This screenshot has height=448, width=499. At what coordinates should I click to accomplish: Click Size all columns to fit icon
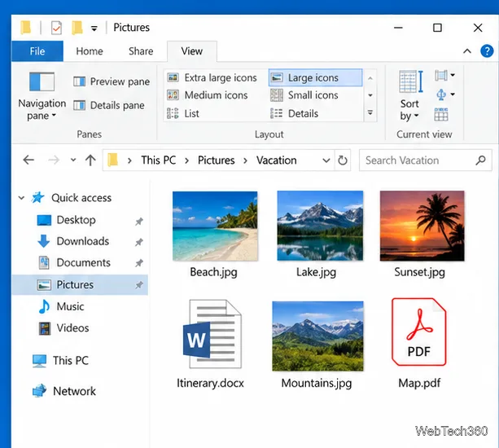441,114
